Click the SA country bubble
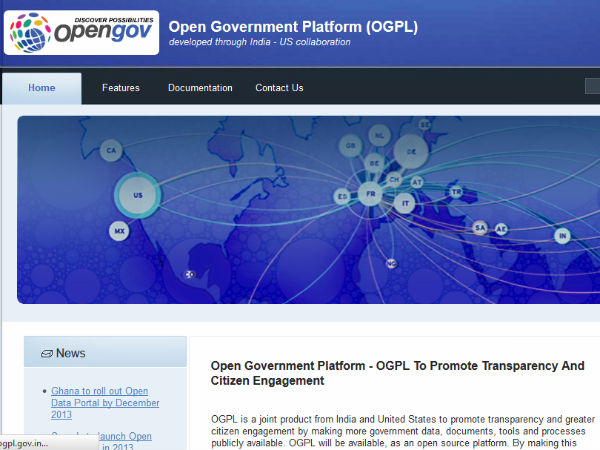Image resolution: width=600 pixels, height=450 pixels. [480, 228]
